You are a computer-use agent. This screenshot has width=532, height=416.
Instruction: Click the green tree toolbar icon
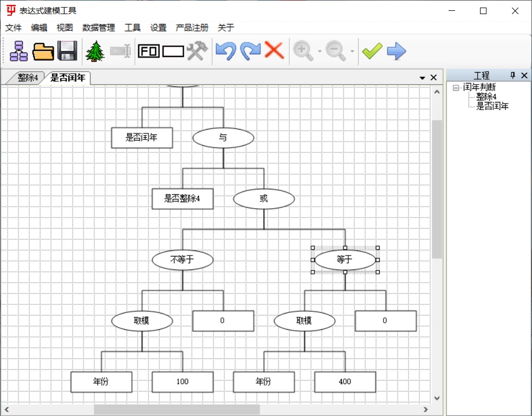pos(95,51)
